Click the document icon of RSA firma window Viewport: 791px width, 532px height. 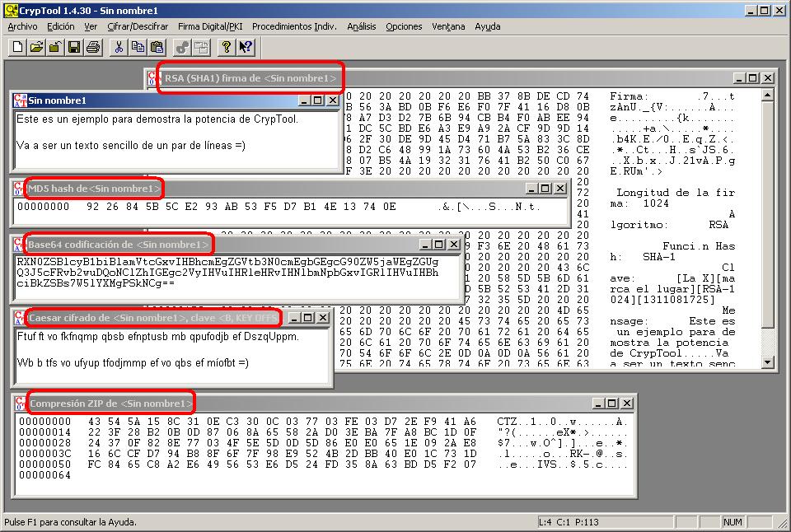pyautogui.click(x=153, y=77)
